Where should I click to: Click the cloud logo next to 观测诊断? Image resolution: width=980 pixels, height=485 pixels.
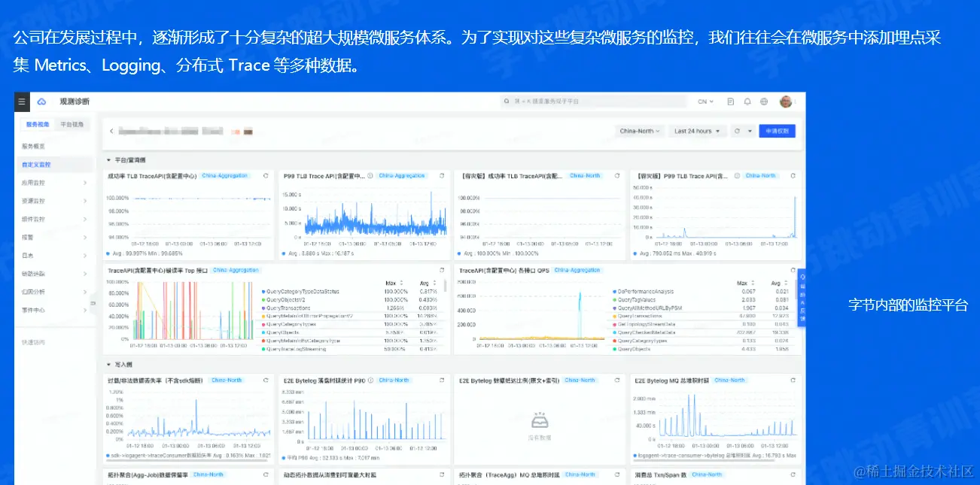(x=41, y=102)
